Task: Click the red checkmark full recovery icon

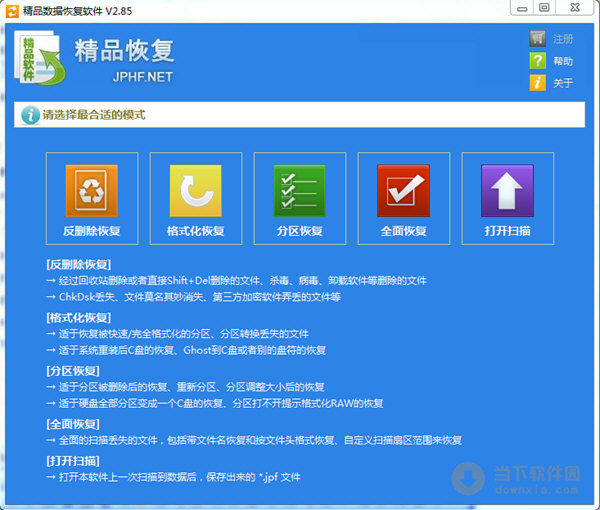Action: [403, 191]
